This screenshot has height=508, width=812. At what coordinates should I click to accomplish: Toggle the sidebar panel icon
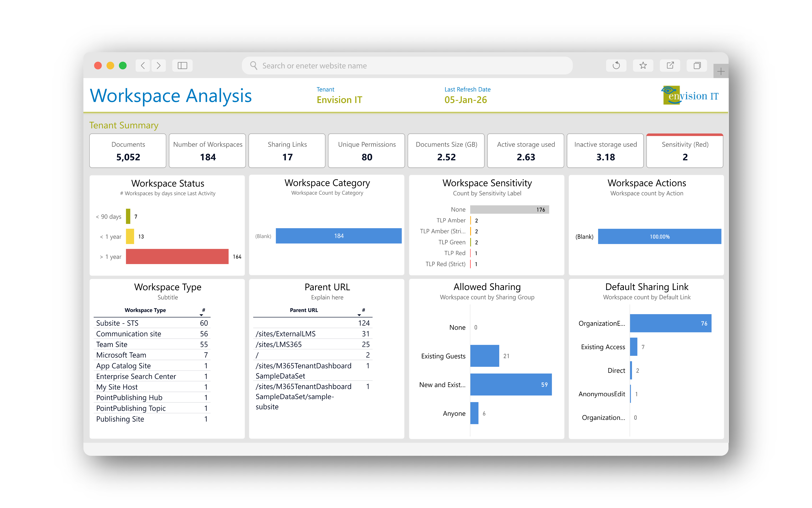point(182,65)
